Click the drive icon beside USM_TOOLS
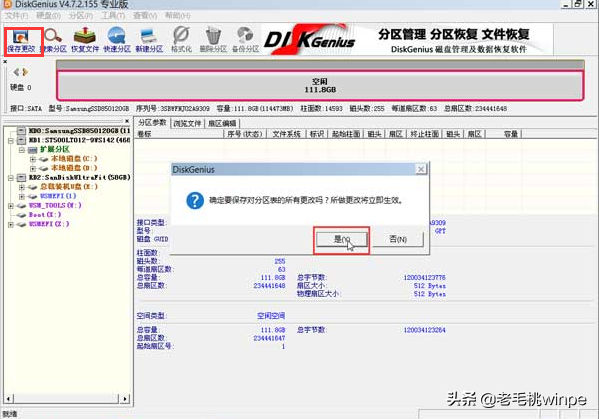The width and height of the screenshot is (599, 419). pyautogui.click(x=22, y=205)
